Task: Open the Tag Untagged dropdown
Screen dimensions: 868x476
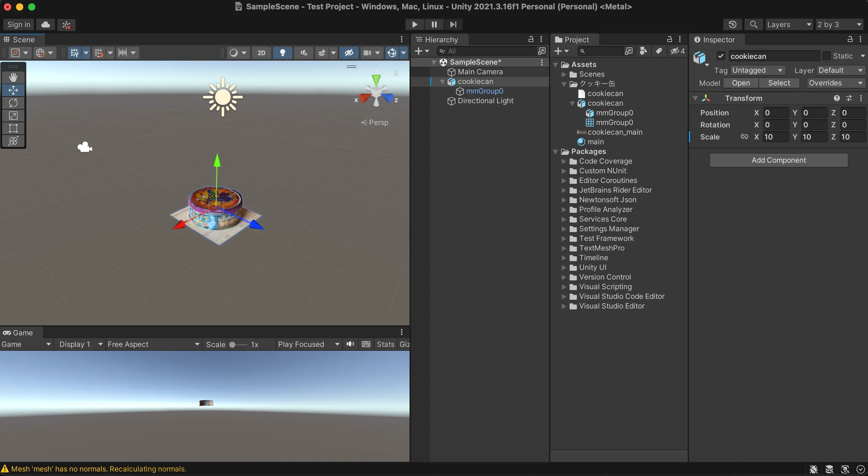Action: tap(757, 70)
